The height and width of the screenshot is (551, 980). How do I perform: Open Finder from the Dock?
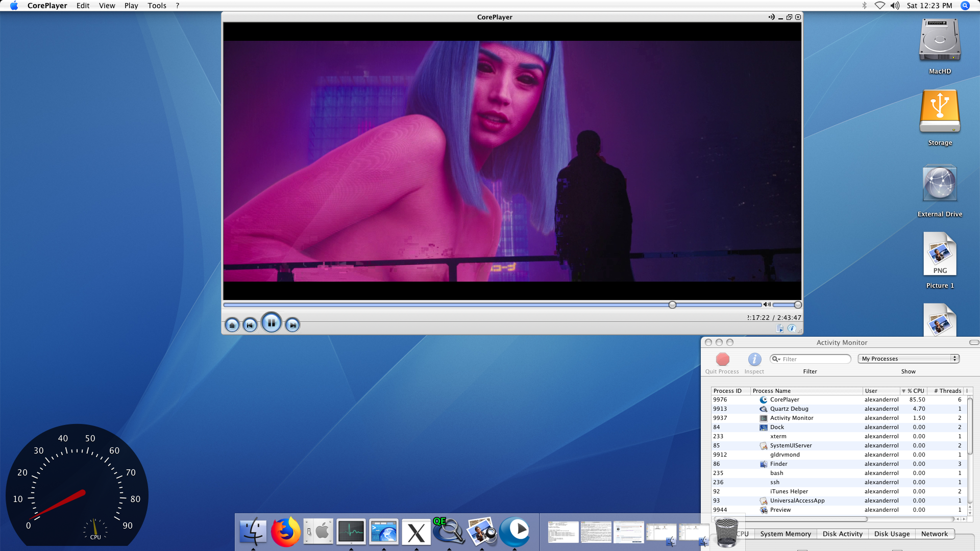253,532
